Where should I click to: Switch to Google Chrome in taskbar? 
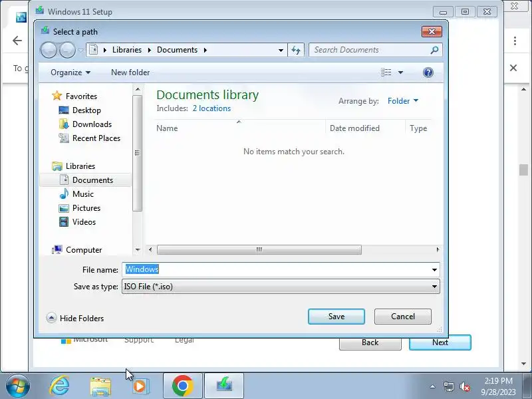coord(182,386)
